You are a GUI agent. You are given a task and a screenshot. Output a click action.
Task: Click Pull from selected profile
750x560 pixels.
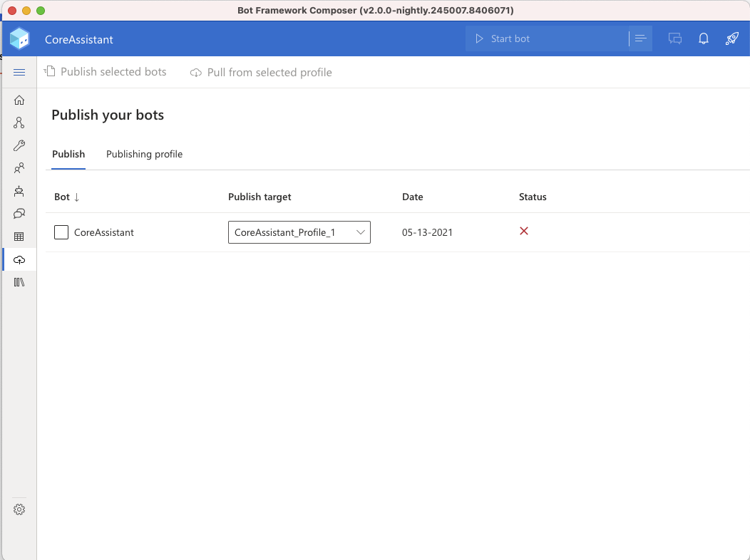(x=260, y=72)
